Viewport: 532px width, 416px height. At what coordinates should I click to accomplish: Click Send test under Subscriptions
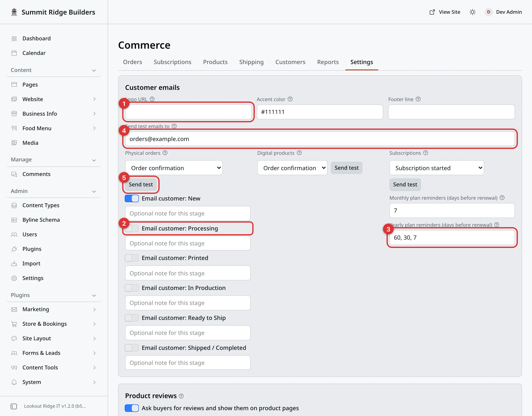[405, 184]
